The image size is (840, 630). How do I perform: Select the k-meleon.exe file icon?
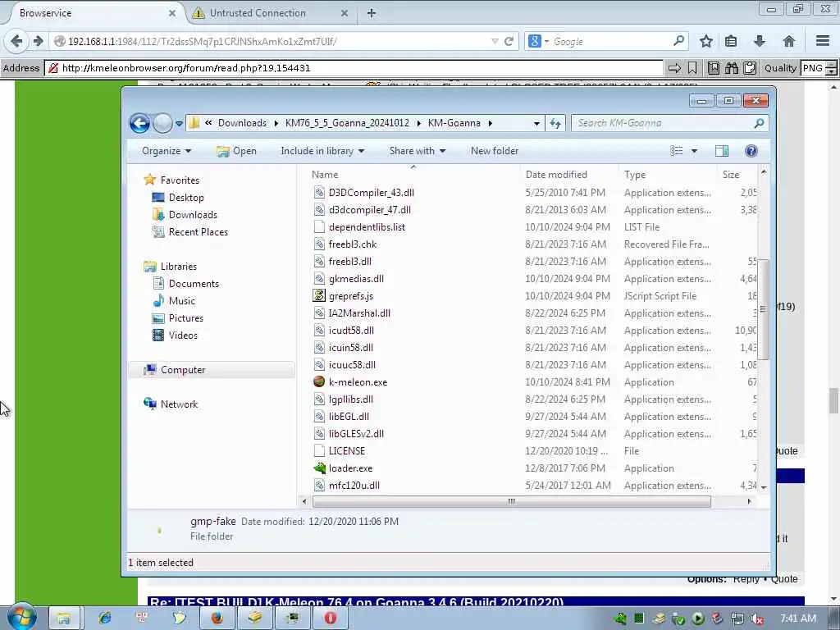(x=319, y=381)
